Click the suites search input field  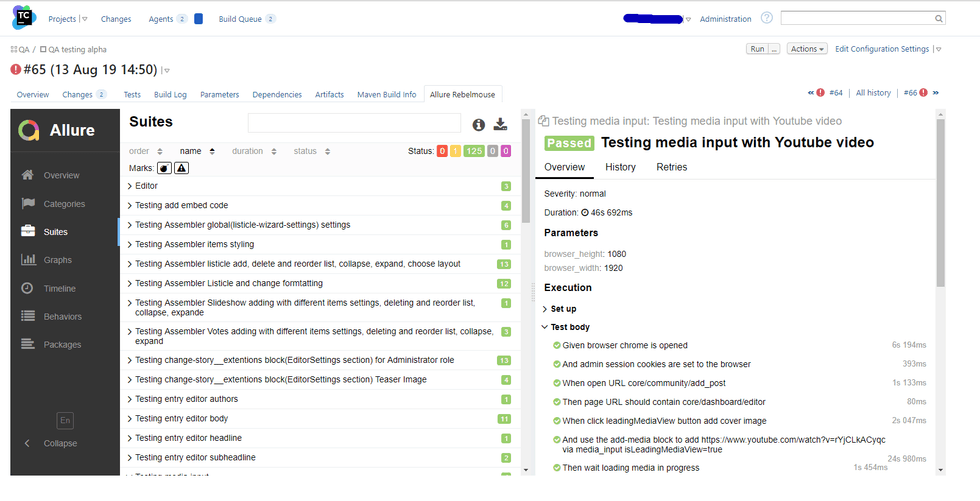click(x=354, y=124)
